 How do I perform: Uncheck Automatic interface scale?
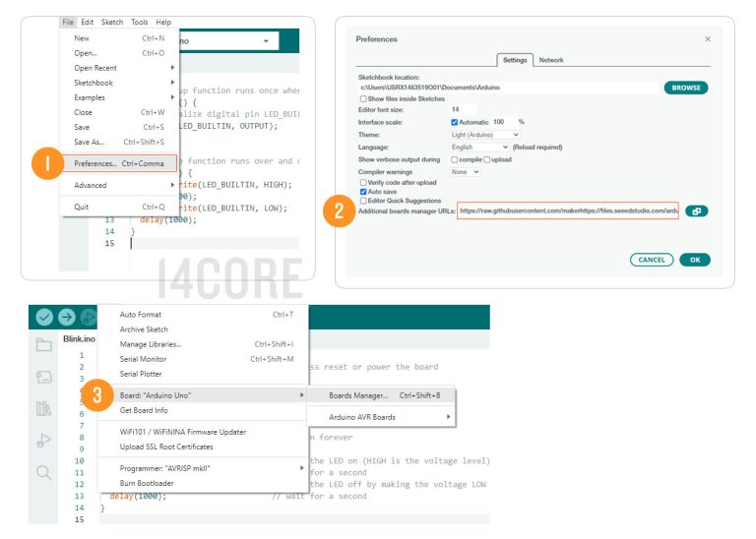tap(455, 122)
